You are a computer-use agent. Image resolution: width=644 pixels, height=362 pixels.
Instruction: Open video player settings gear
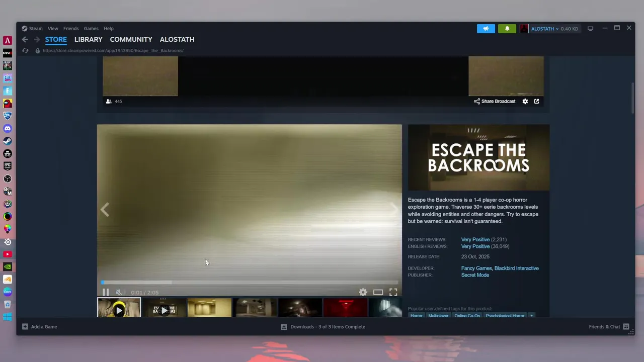(x=363, y=292)
